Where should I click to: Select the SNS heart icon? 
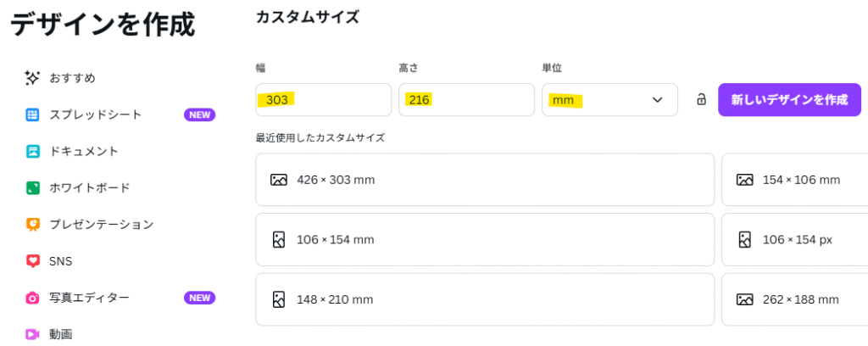(33, 260)
